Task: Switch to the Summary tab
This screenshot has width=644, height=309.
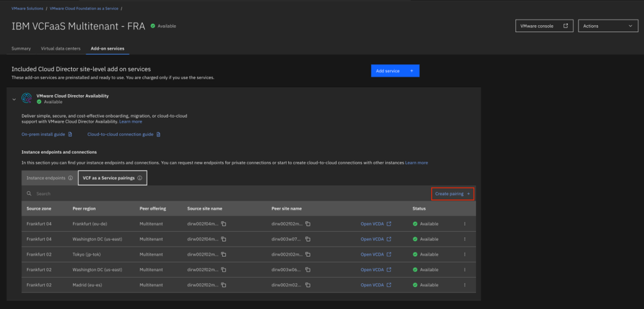Action: (x=21, y=48)
